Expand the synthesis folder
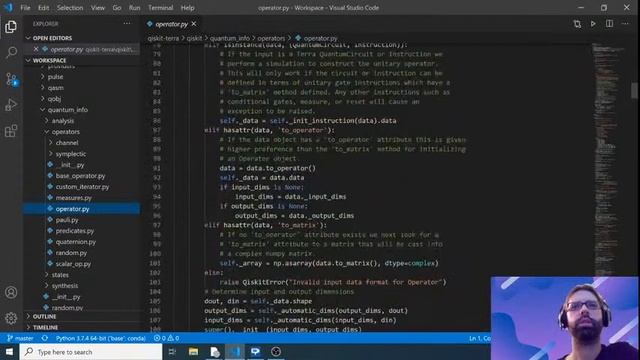This screenshot has width=640, height=360. click(64, 286)
